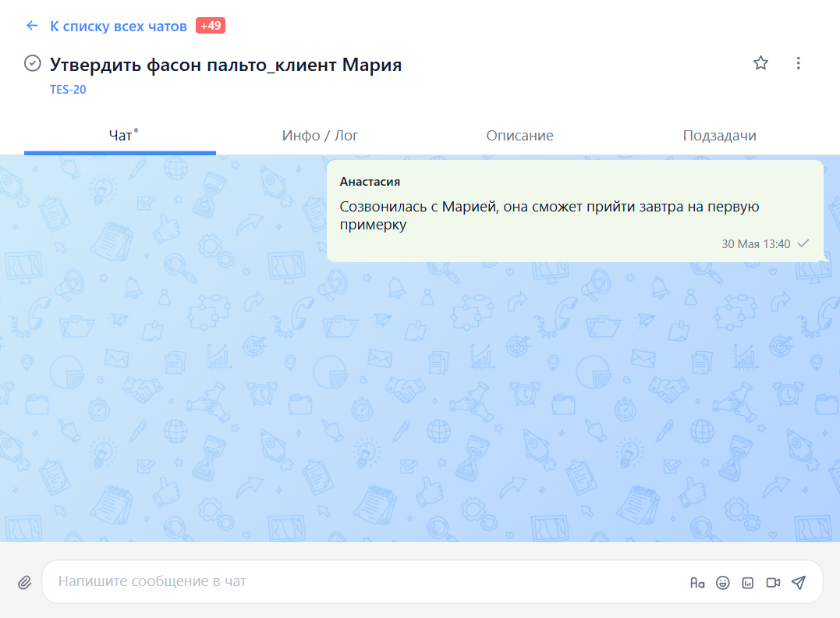Click the +49 unread counter badge
The width and height of the screenshot is (840, 618).
(x=208, y=25)
